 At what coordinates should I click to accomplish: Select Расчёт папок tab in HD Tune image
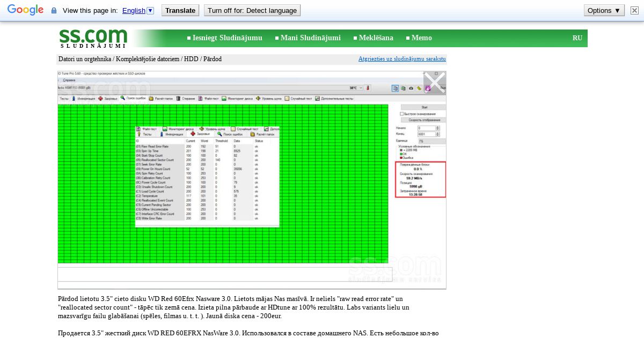pyautogui.click(x=161, y=99)
